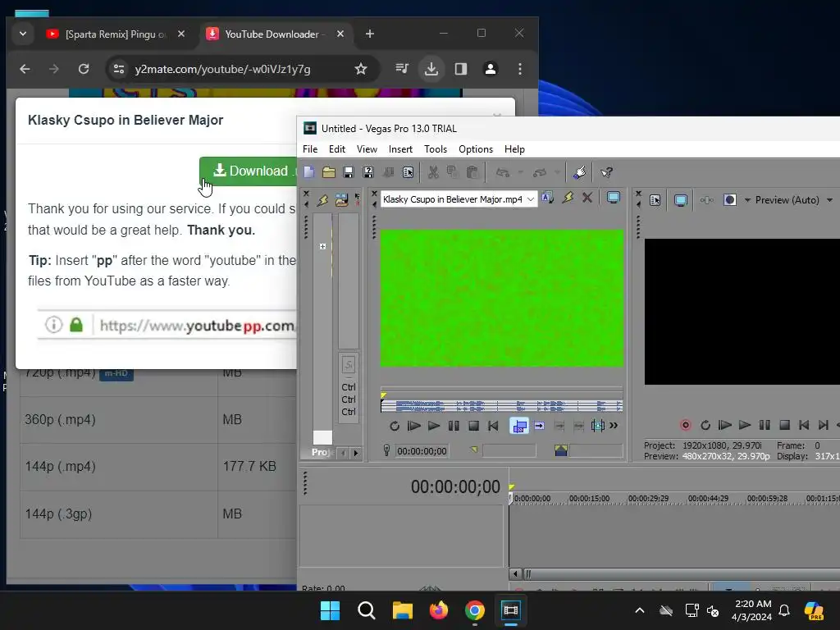The height and width of the screenshot is (630, 840).
Task: Go to End in preview transport
Action: (824, 425)
